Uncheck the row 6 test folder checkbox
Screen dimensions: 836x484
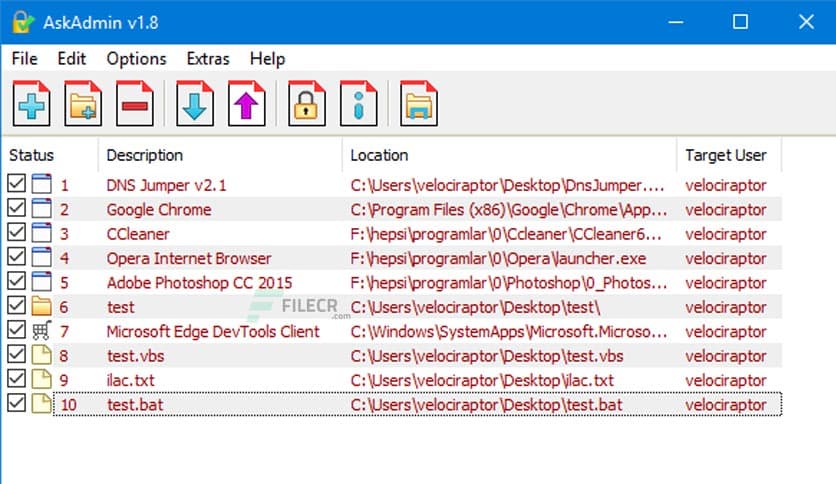(x=17, y=305)
